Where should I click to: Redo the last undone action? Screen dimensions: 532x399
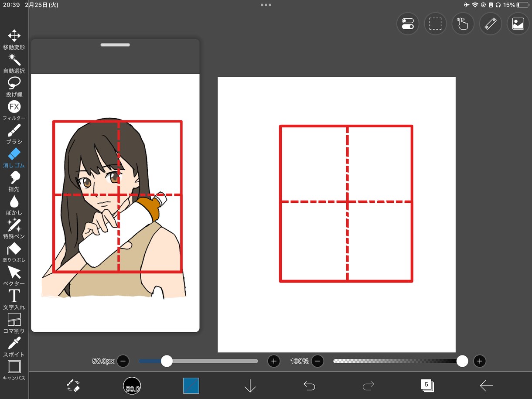tap(368, 385)
